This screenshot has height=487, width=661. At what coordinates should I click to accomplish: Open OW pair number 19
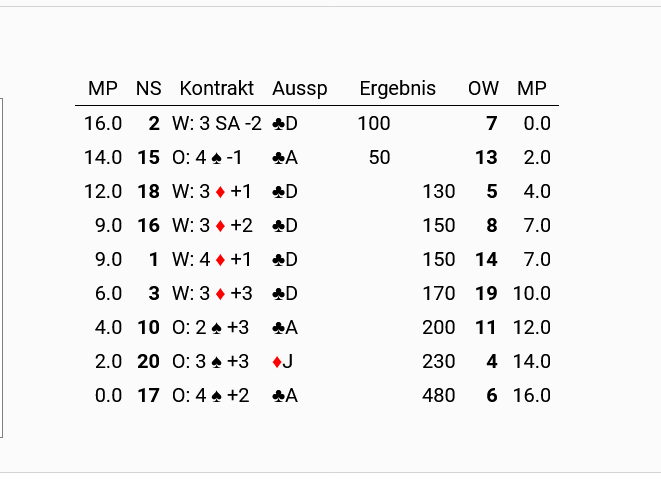[486, 294]
